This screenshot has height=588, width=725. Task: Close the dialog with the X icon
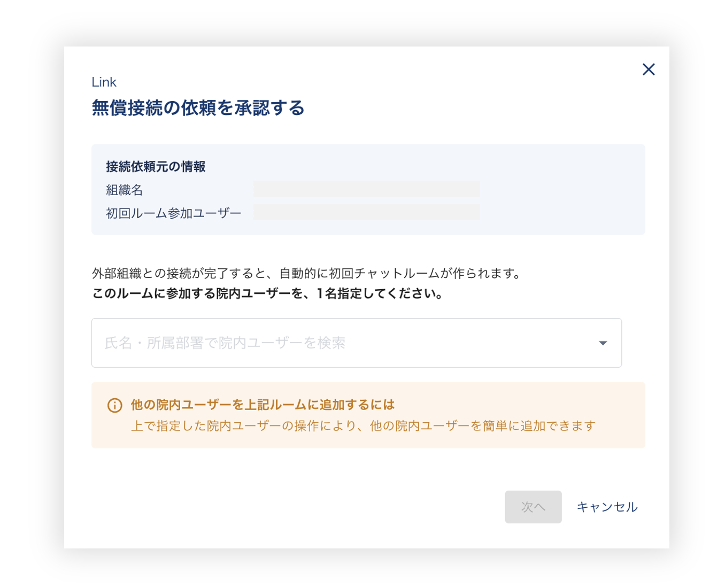(x=648, y=69)
